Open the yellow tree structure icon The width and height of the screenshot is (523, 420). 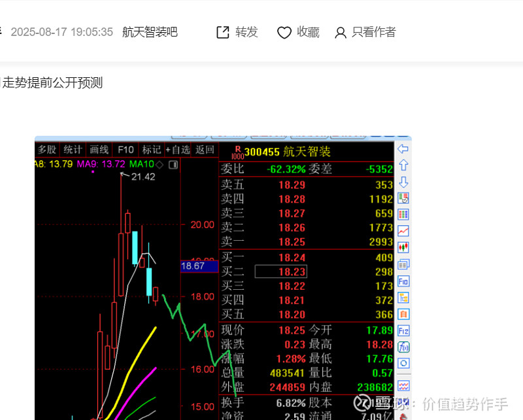click(x=403, y=298)
